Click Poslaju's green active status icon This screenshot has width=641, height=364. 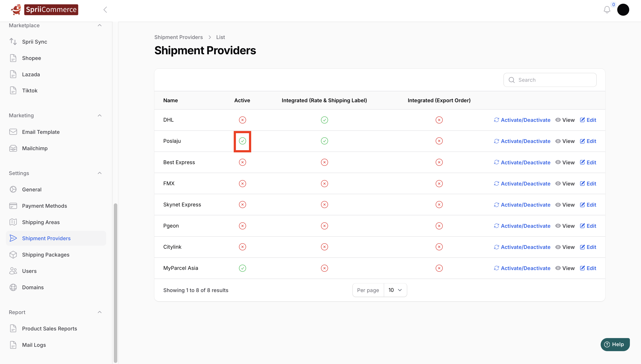pos(242,141)
